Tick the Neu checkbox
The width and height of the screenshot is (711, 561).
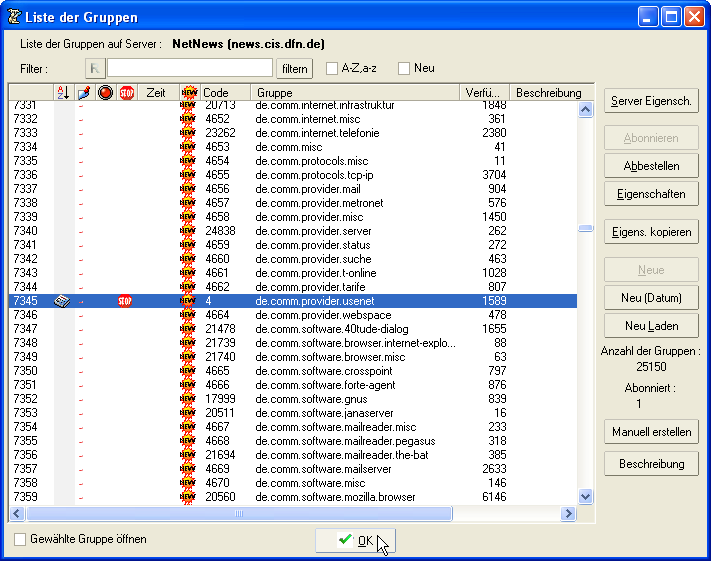(x=404, y=68)
